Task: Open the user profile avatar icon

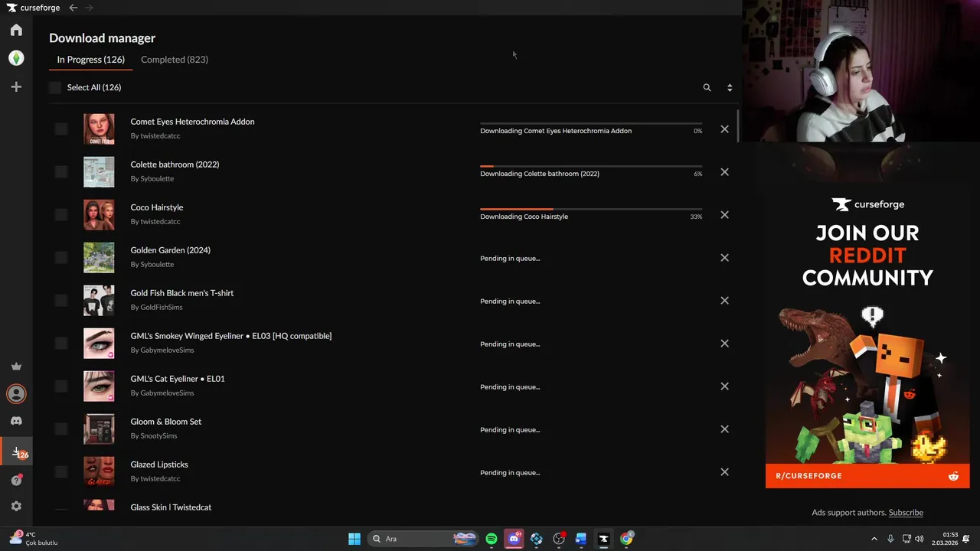Action: point(16,393)
